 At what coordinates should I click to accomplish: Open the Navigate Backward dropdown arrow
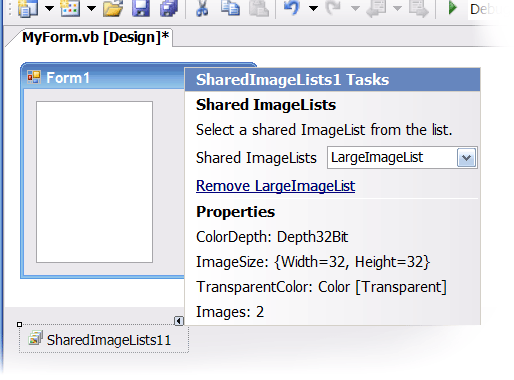397,8
